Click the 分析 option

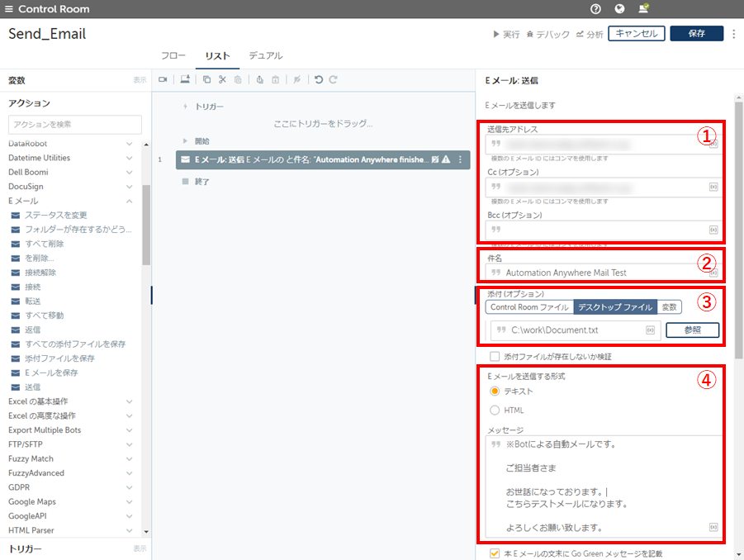click(x=590, y=34)
